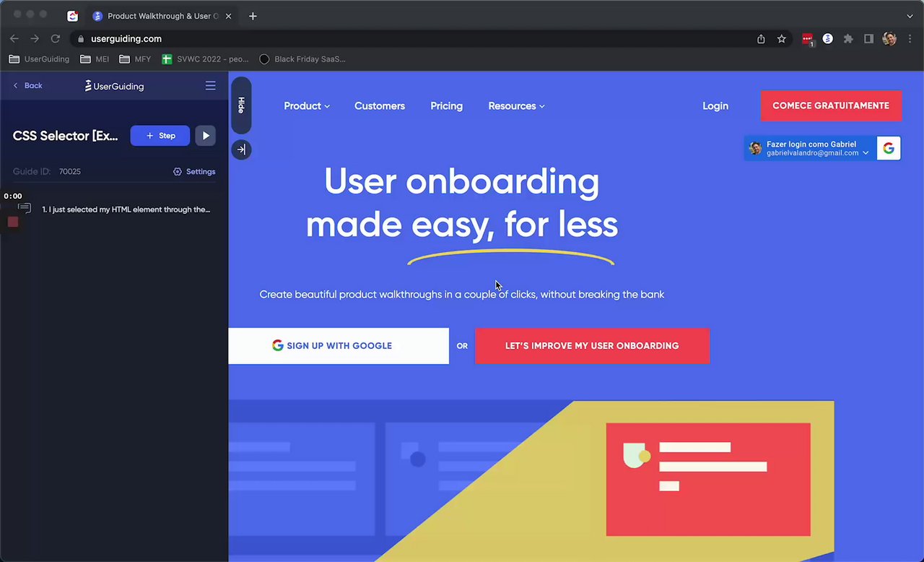Screen dimensions: 924x562
Task: Go forward in browser history
Action: click(x=35, y=39)
